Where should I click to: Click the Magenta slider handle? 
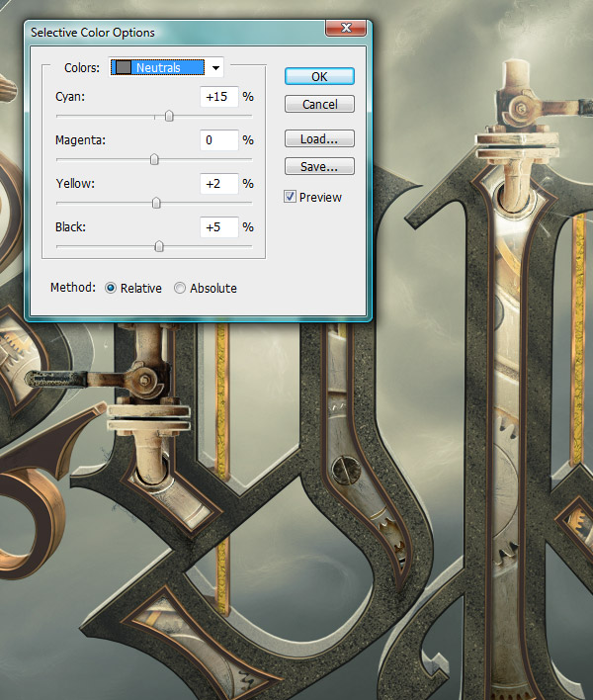click(154, 159)
